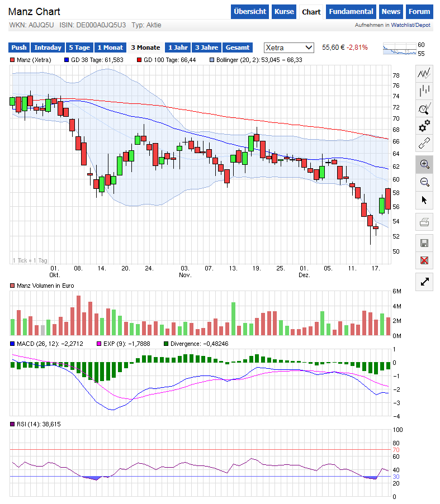Open the line chart comparison tool
The image size is (440, 504).
[x=424, y=73]
